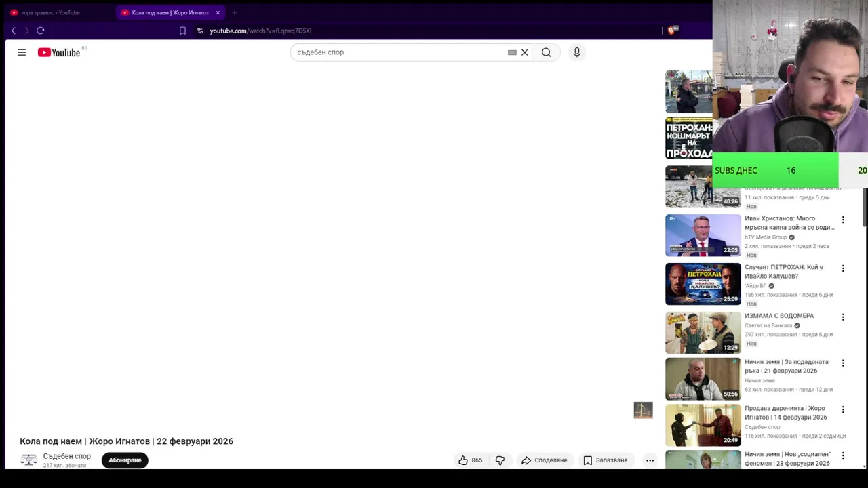Go back with the browser back arrow
This screenshot has width=868, height=488.
point(14,30)
